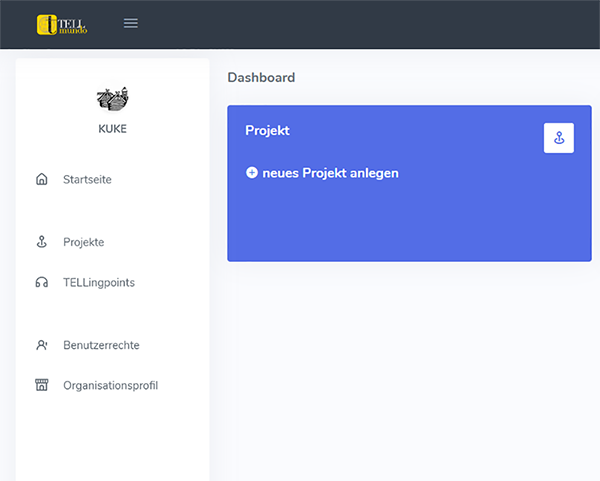Click the store icon beside Organisationsprofil
This screenshot has width=600, height=481.
[41, 385]
